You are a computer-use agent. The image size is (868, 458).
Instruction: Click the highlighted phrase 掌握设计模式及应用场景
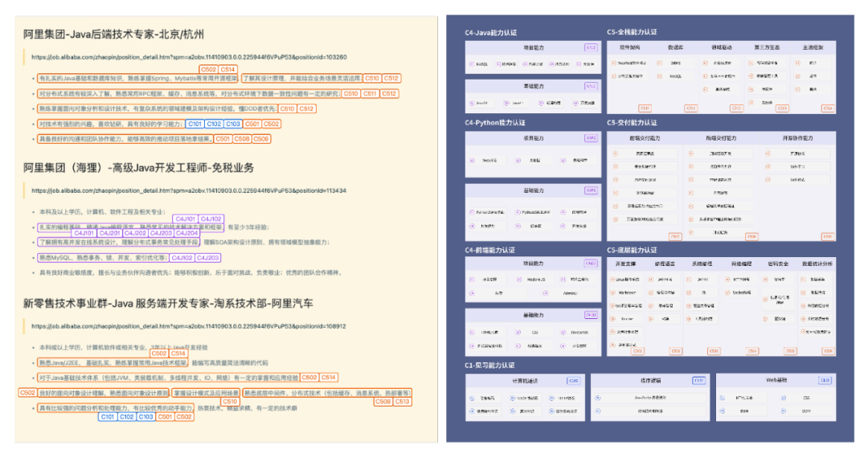(x=206, y=393)
